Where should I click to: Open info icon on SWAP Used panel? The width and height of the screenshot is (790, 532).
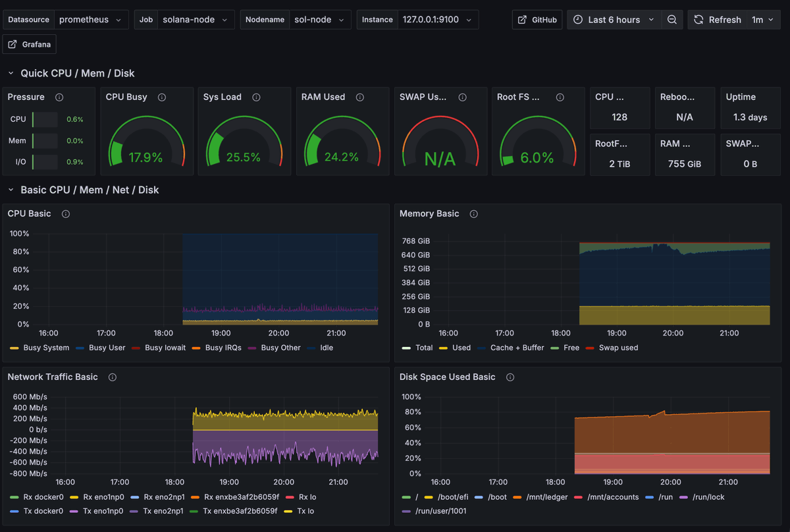coord(462,97)
